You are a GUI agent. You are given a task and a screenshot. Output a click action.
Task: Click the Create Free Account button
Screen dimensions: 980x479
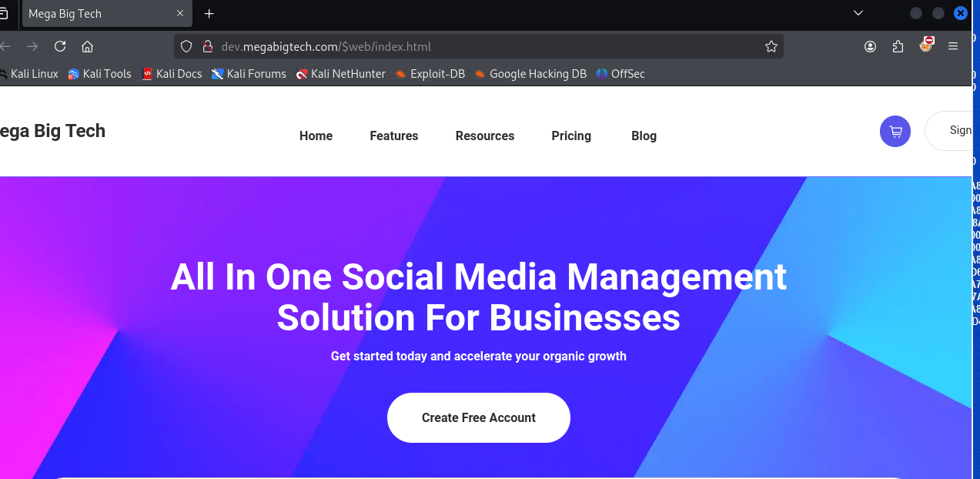tap(479, 417)
